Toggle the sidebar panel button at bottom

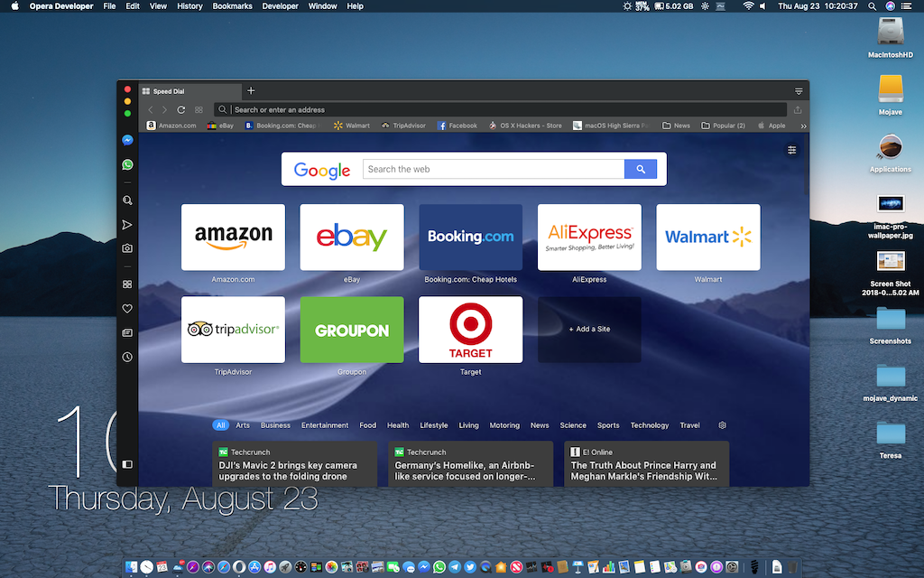pos(127,464)
